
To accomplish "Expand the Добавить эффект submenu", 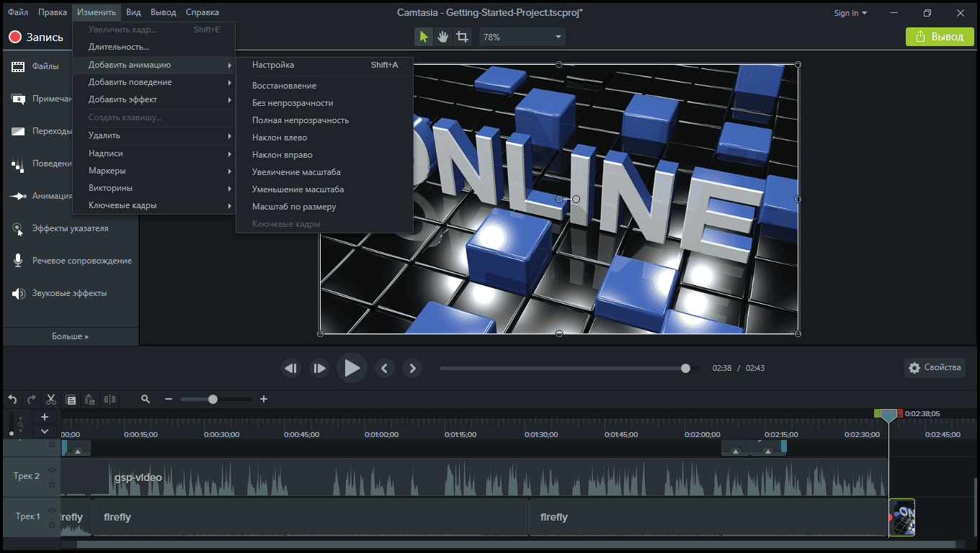I will coord(153,99).
